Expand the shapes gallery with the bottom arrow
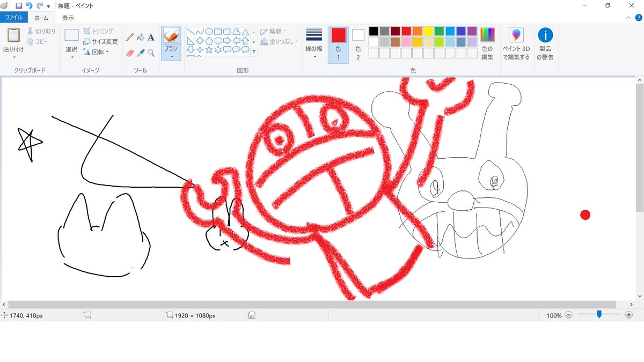This screenshot has height=362, width=644. click(x=254, y=51)
